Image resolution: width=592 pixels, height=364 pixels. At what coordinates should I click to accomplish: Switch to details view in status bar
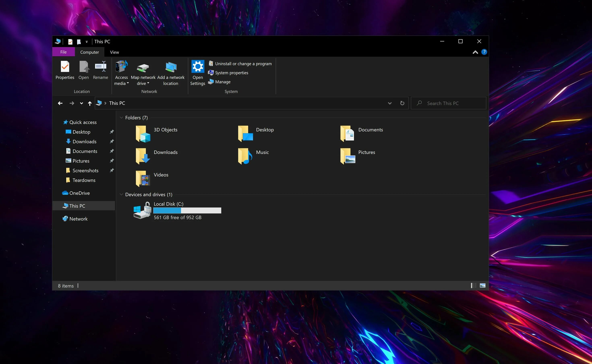coord(474,286)
